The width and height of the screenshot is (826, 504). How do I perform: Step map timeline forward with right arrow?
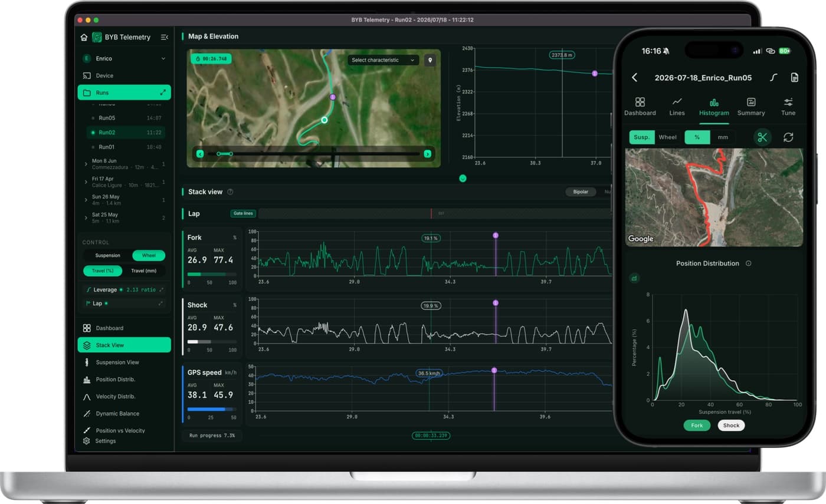coord(427,154)
